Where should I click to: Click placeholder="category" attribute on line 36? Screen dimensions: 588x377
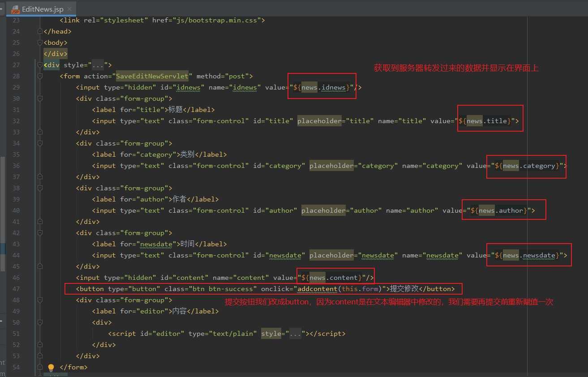[354, 166]
